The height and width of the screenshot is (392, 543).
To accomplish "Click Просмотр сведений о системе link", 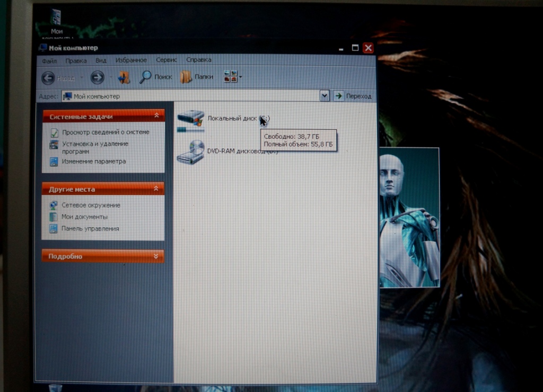I will click(x=105, y=132).
